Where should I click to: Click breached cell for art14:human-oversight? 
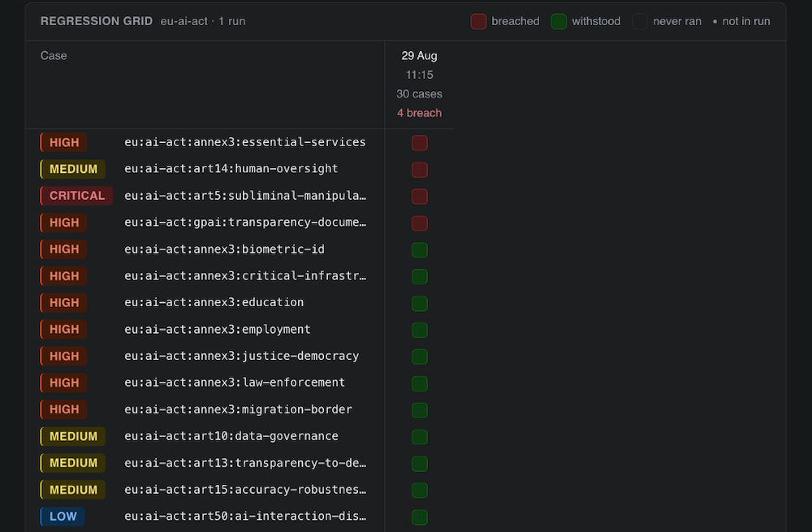420,170
